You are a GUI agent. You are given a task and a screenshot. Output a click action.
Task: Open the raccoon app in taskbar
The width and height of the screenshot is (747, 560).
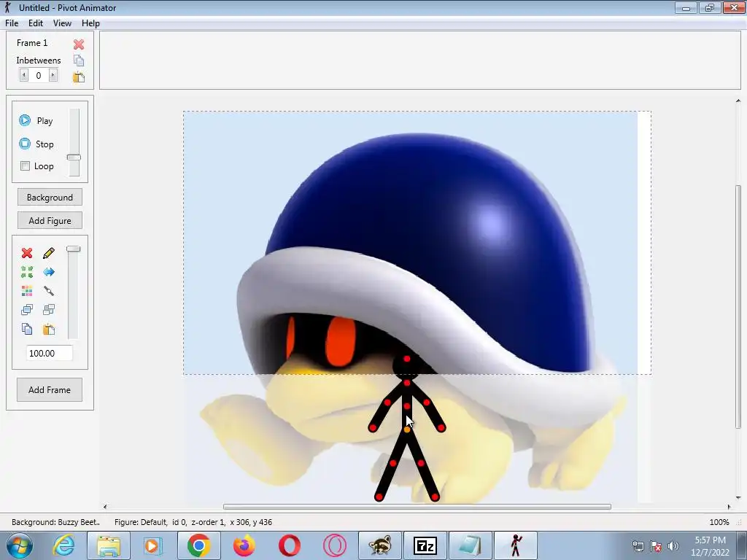coord(379,545)
